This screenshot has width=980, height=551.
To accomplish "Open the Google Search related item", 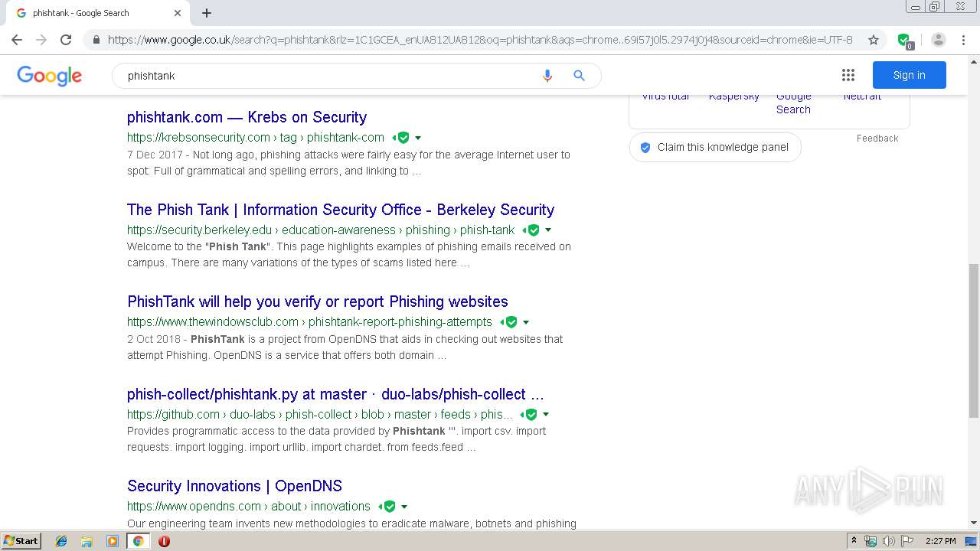I will pos(793,103).
